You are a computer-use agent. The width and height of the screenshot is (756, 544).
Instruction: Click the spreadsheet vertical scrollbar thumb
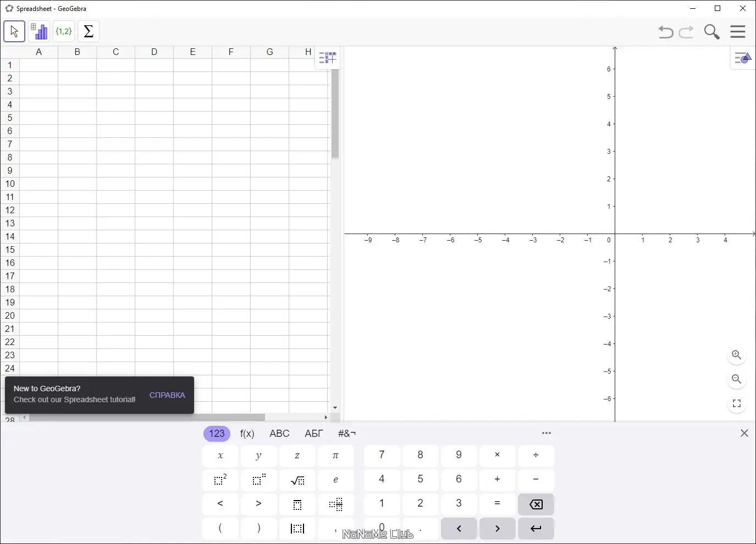pyautogui.click(x=335, y=114)
